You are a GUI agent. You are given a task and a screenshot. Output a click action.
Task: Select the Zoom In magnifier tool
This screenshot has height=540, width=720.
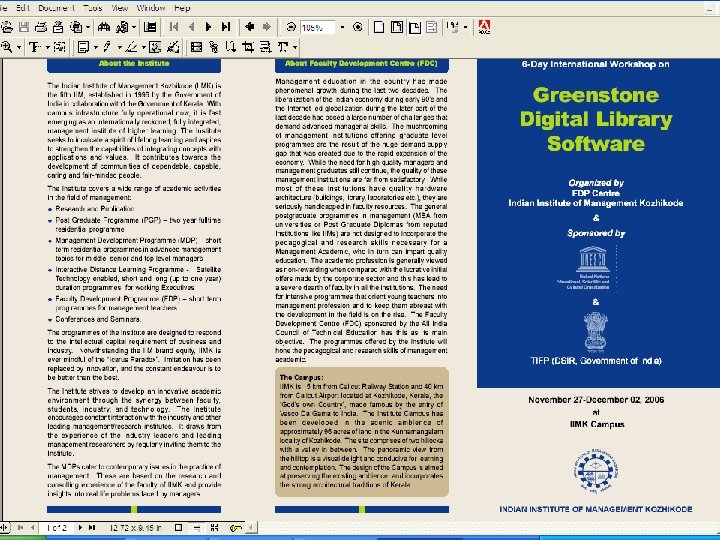click(x=7, y=47)
